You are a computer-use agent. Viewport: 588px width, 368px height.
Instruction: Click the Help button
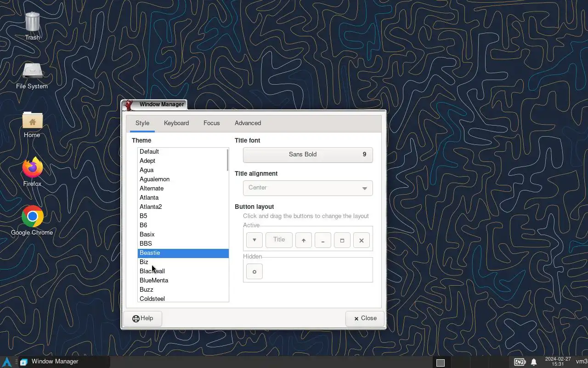click(x=142, y=318)
